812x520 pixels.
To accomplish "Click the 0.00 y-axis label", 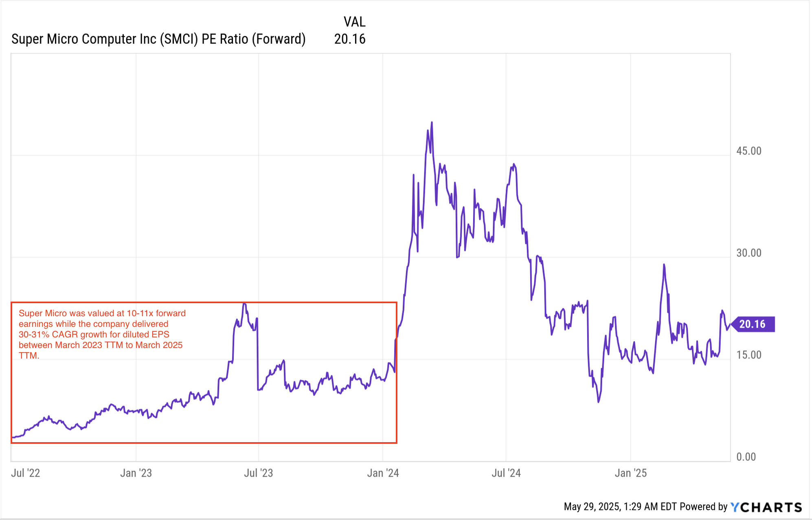I will coord(746,456).
